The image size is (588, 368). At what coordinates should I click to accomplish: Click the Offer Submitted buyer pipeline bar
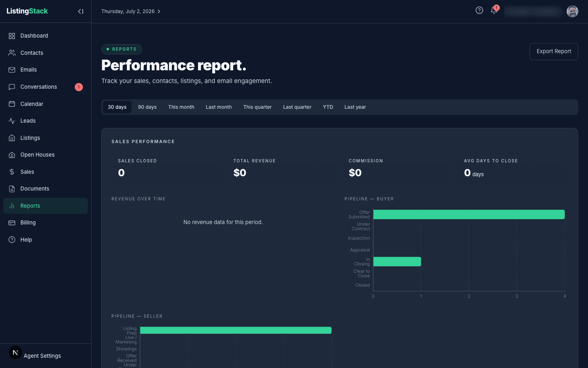click(469, 215)
